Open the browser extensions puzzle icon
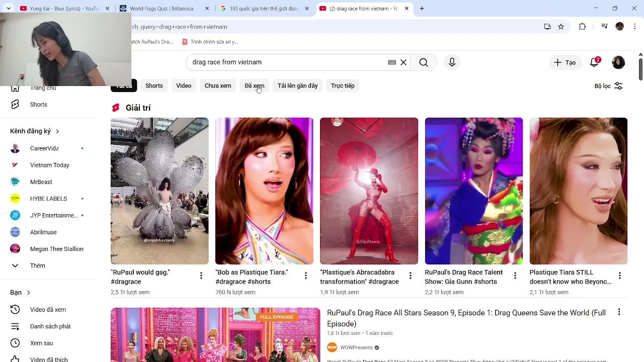The image size is (644, 362). 582,27
